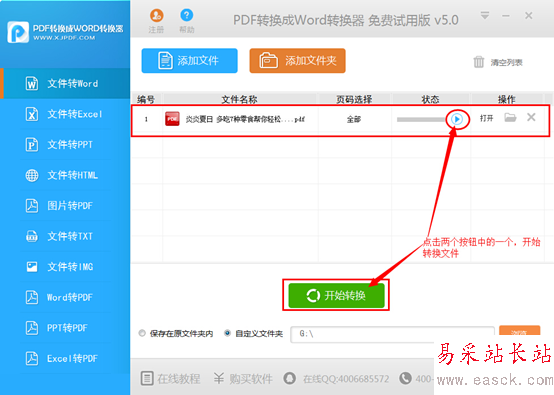Screen dimensions: 554x395
Task: Click the play icon to start converting row 1
Action: pyautogui.click(x=457, y=119)
